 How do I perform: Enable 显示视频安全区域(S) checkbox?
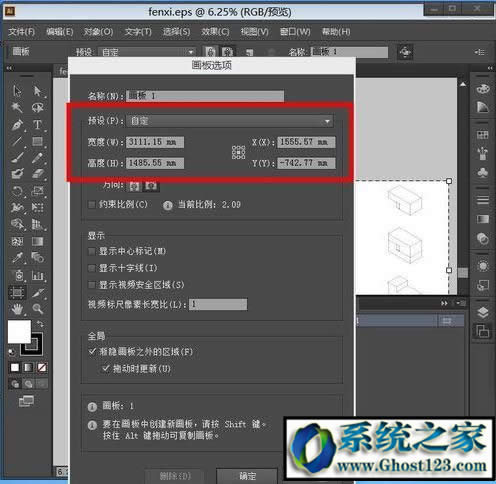(92, 285)
